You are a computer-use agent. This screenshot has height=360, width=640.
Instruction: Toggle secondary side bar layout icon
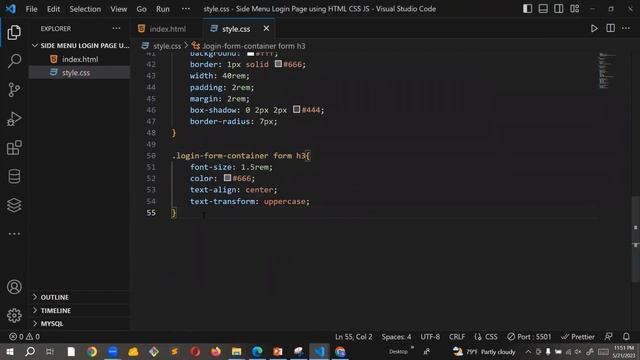tap(558, 9)
